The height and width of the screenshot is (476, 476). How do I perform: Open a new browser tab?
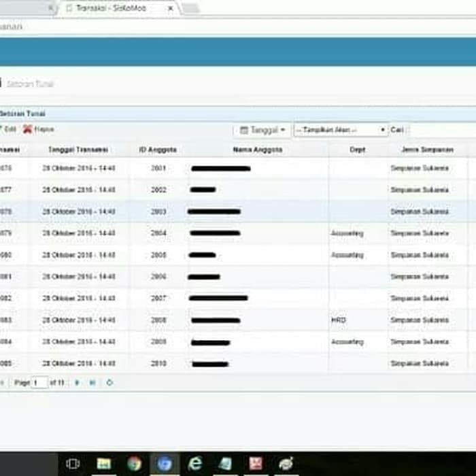point(191,8)
